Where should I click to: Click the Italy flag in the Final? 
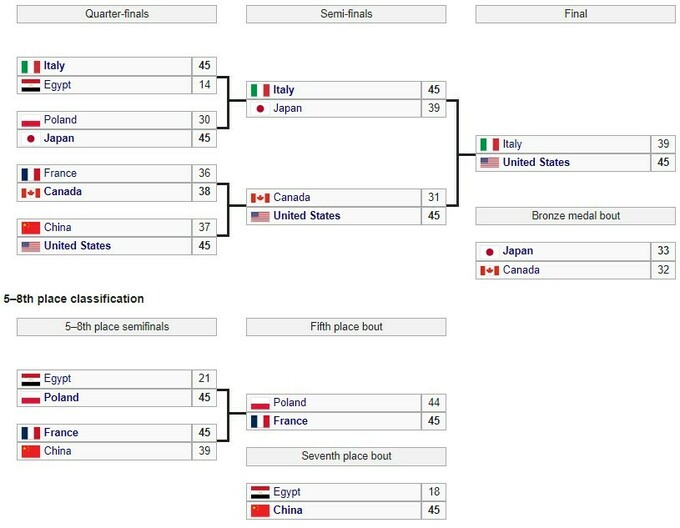(488, 144)
